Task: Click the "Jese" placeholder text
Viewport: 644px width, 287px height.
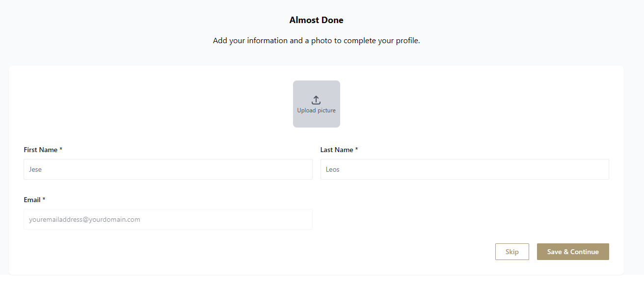Action: (35, 169)
